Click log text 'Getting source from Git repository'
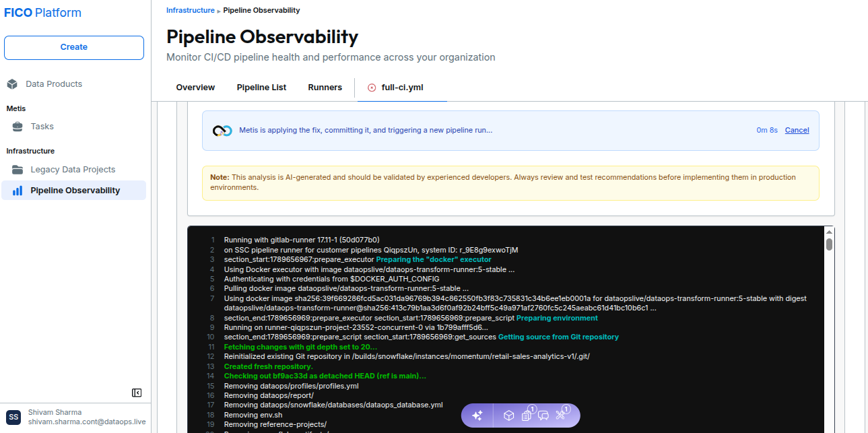 tap(558, 337)
